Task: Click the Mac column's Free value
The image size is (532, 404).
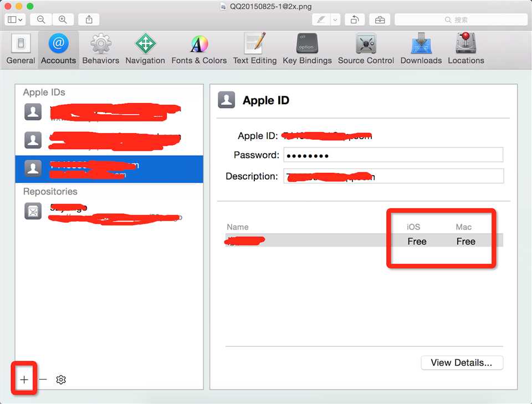Action: click(x=465, y=241)
